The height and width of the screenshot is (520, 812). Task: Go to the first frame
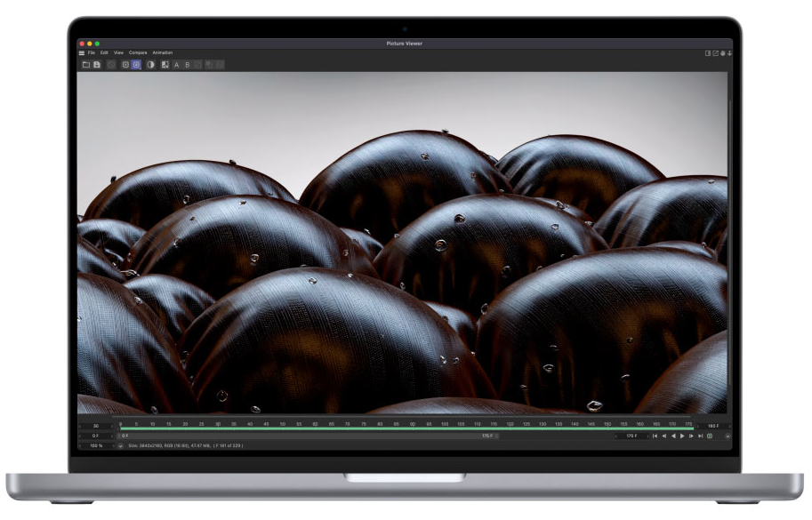click(655, 436)
